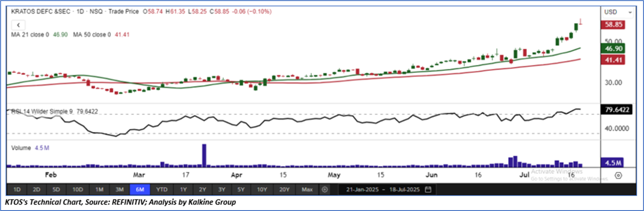Select the 5D time range
The width and height of the screenshot is (644, 211).
[56, 189]
